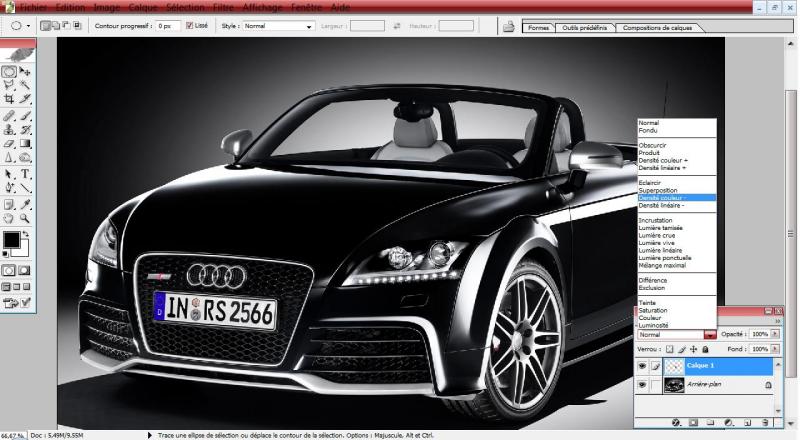Select the Sponge tool

tap(25, 158)
